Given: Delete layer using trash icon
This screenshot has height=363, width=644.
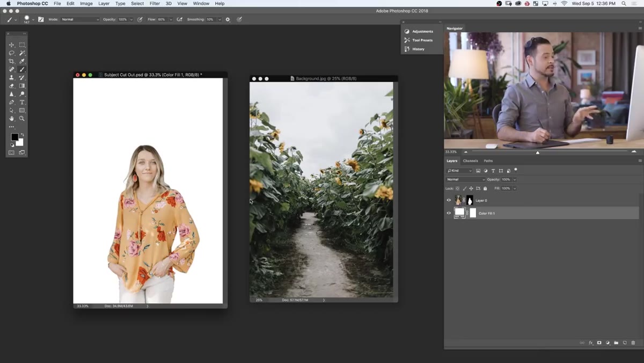Looking at the screenshot, I should [x=633, y=343].
